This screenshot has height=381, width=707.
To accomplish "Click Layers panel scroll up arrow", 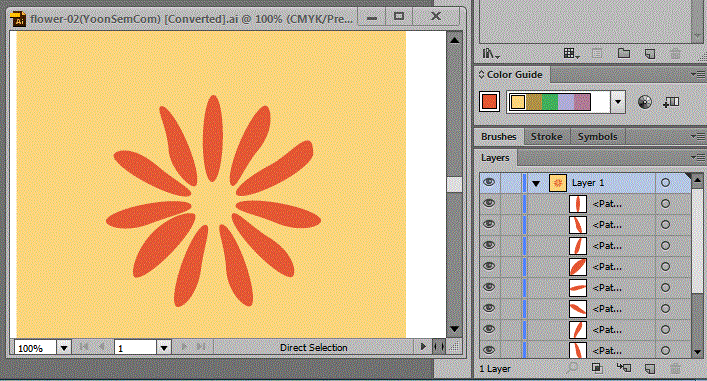I will point(697,180).
